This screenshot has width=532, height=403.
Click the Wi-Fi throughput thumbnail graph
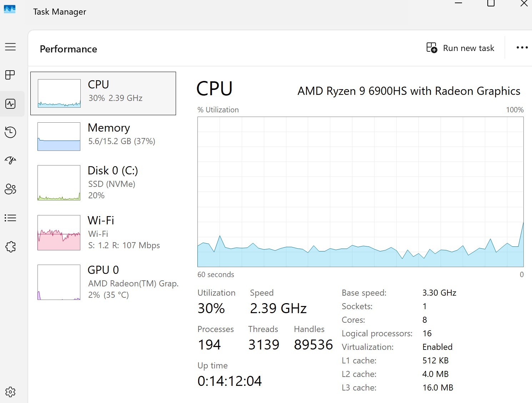(x=59, y=233)
